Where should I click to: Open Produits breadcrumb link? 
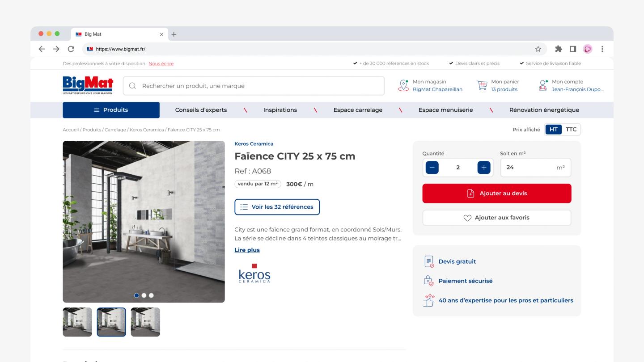coord(92,130)
